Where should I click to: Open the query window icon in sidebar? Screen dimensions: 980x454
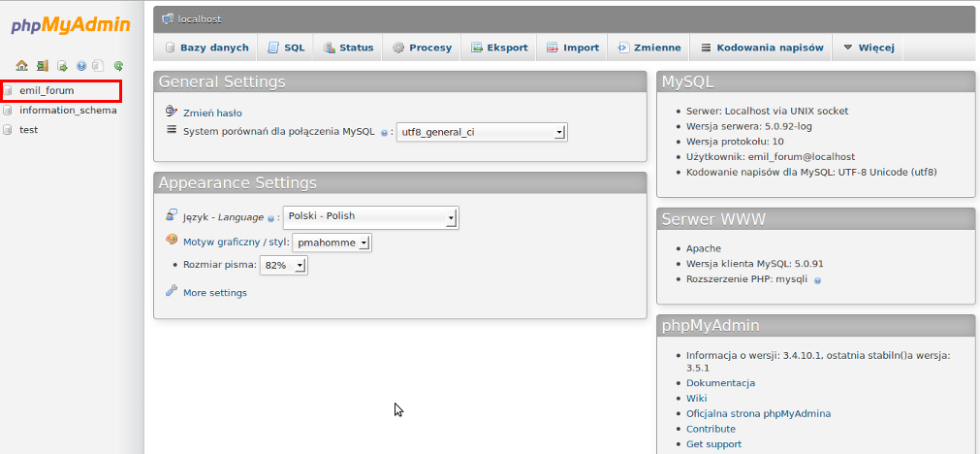click(x=62, y=65)
